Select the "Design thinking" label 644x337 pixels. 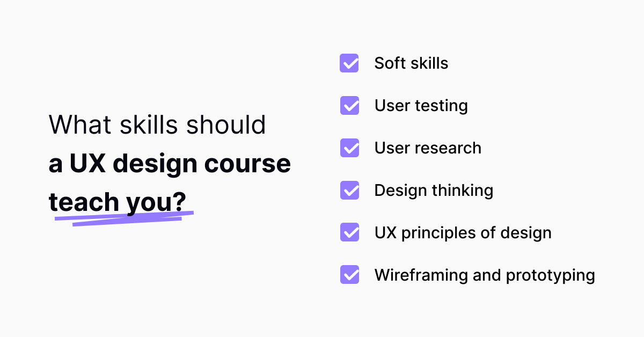434,191
